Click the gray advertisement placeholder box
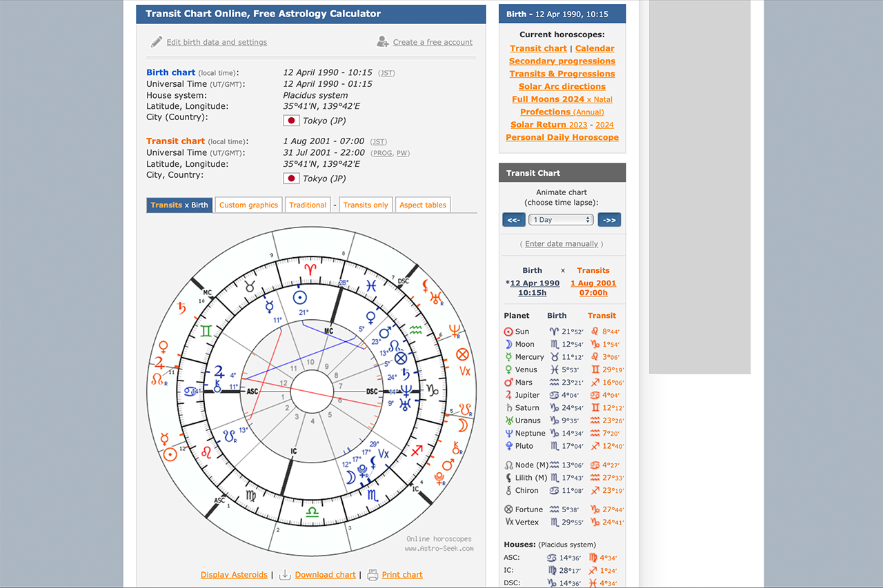This screenshot has width=883, height=588. (700, 187)
